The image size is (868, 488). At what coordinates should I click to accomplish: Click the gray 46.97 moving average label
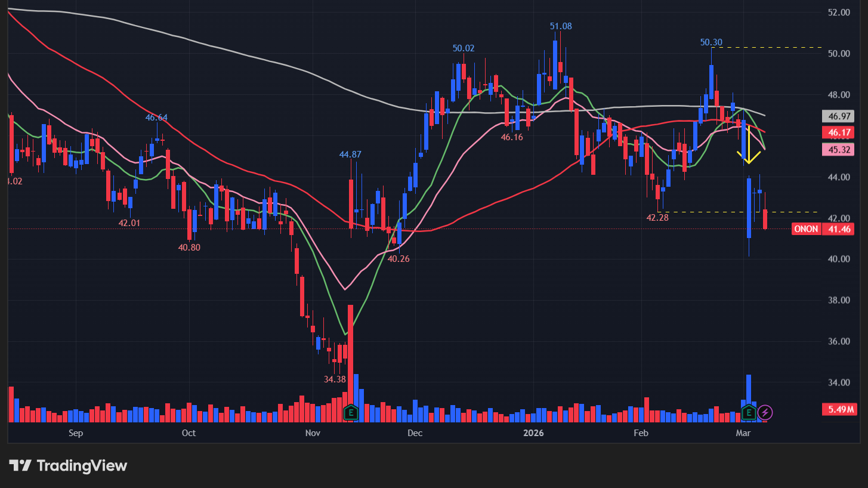pyautogui.click(x=838, y=116)
